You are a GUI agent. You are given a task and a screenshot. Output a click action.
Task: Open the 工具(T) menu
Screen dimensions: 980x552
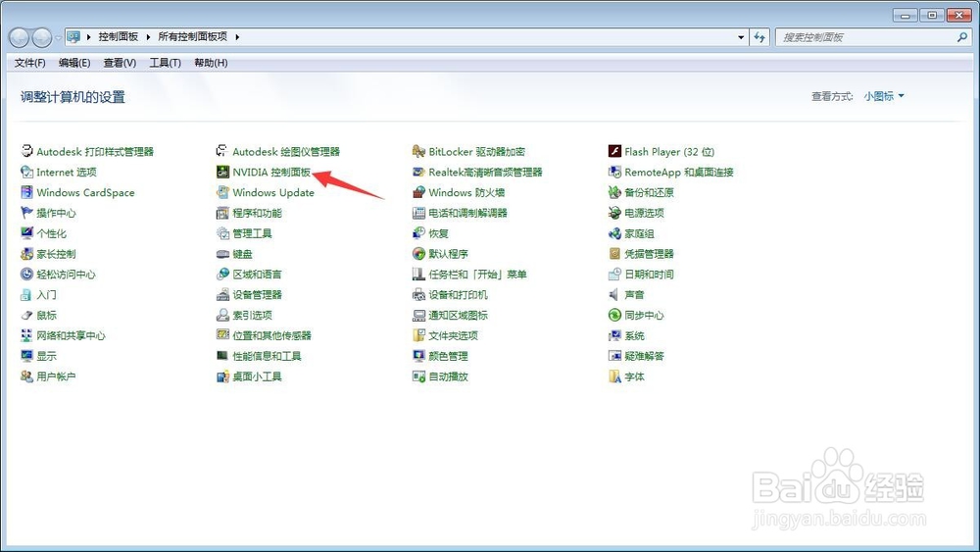tap(165, 63)
